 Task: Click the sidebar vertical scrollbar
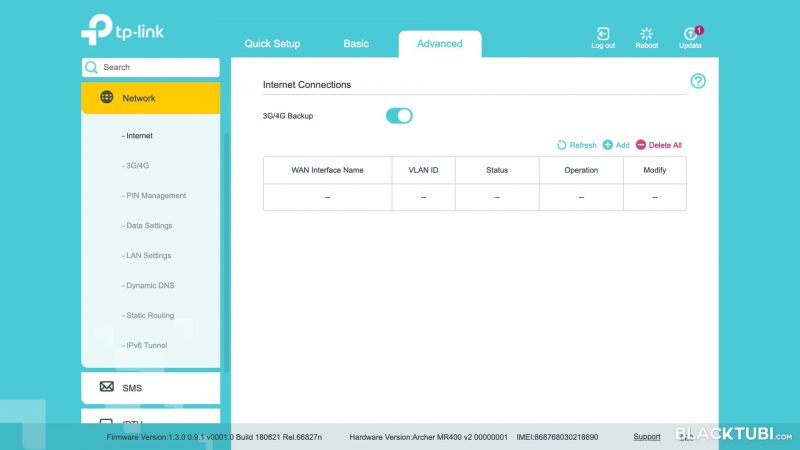[x=226, y=253]
